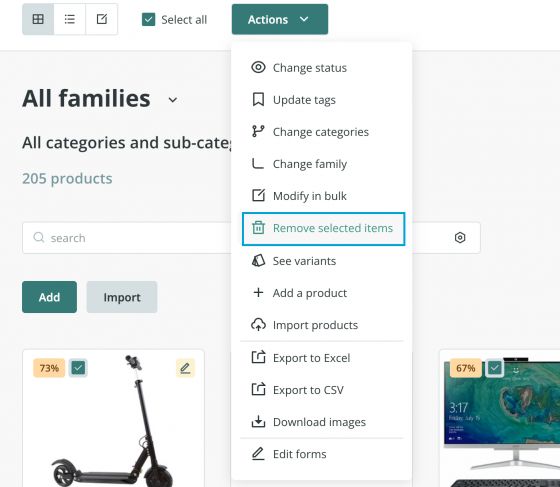Deselect the scooter product checkbox
Image resolution: width=560 pixels, height=487 pixels.
pyautogui.click(x=78, y=368)
